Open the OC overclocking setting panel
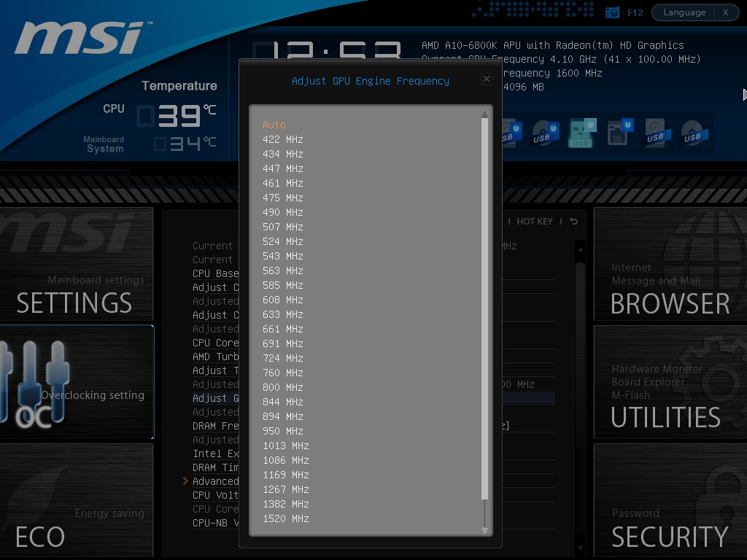The width and height of the screenshot is (747, 560). 77,382
